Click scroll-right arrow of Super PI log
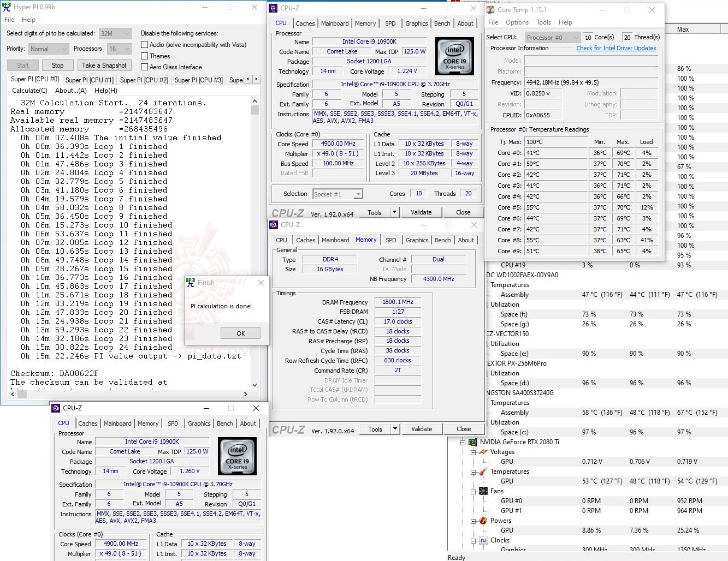The image size is (728, 561). [x=245, y=394]
